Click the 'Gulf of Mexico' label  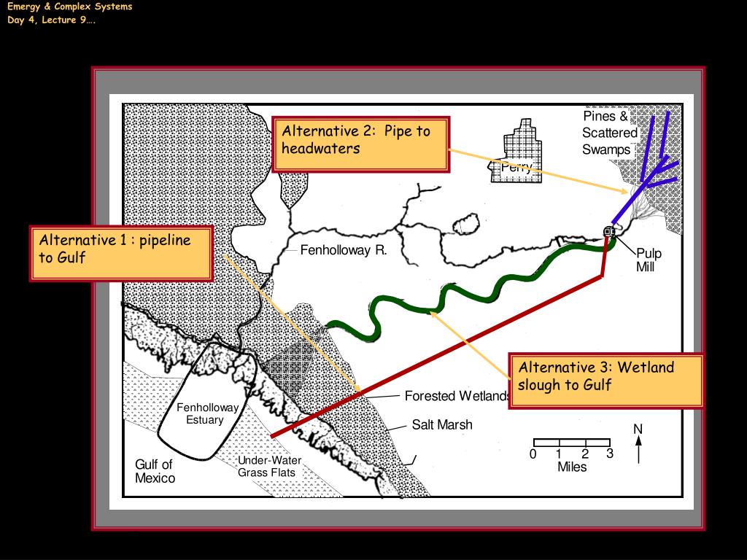(x=155, y=471)
